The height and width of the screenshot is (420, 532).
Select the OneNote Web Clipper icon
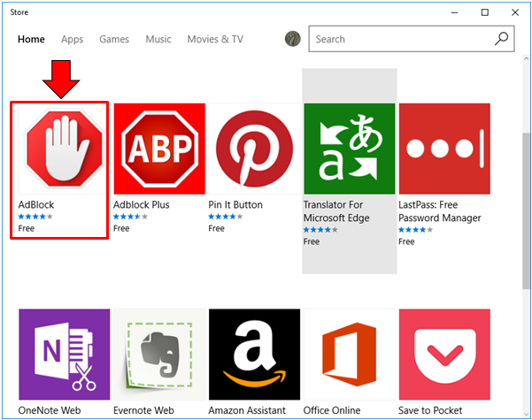pos(64,354)
